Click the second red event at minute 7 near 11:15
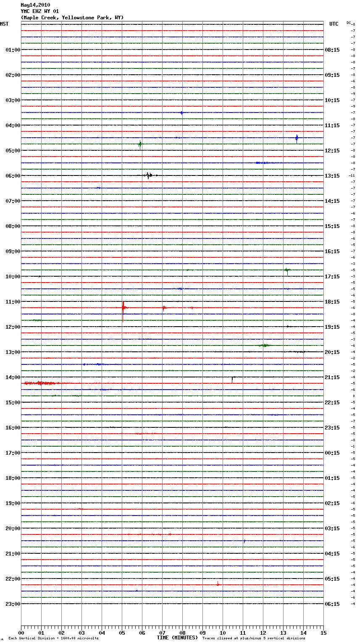This screenshot has width=357, height=644. [x=164, y=308]
